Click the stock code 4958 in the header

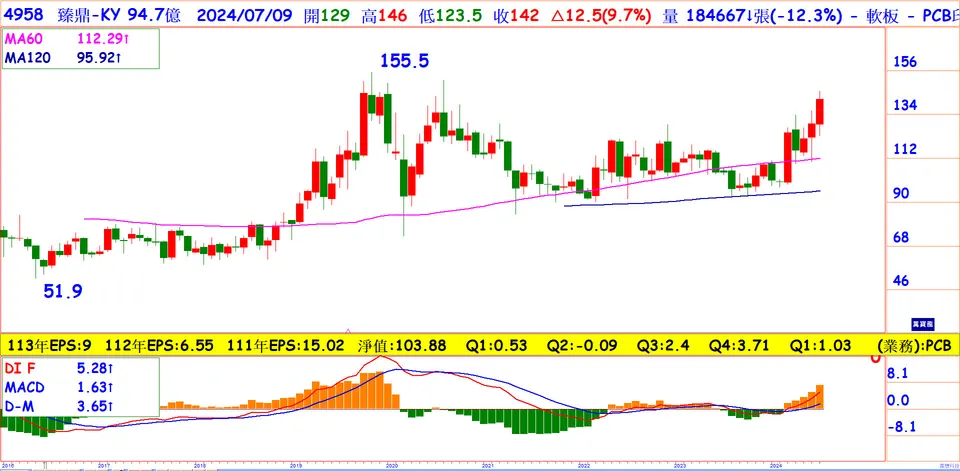(25, 13)
